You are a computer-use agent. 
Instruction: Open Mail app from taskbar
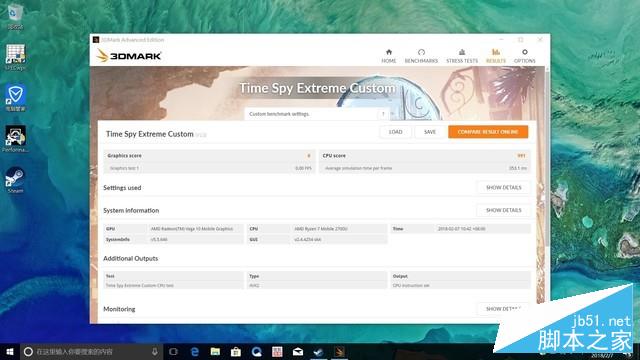tap(298, 351)
